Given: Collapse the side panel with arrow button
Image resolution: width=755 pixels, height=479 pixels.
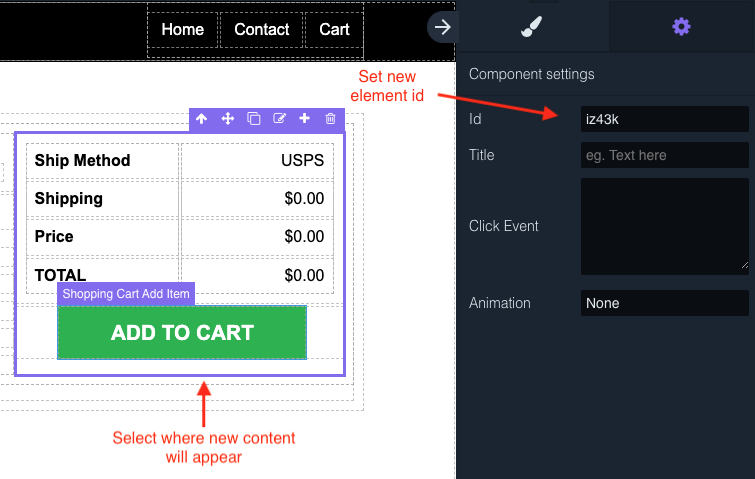Looking at the screenshot, I should (x=442, y=27).
